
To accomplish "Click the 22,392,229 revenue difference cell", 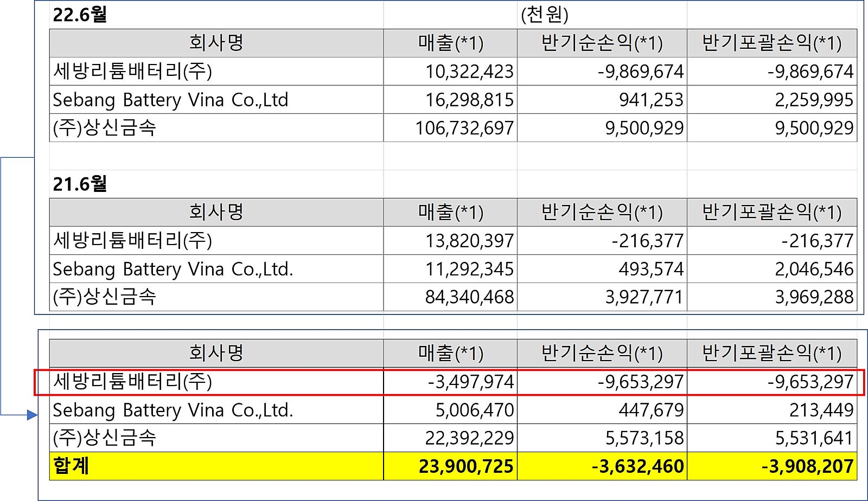I will click(x=450, y=438).
